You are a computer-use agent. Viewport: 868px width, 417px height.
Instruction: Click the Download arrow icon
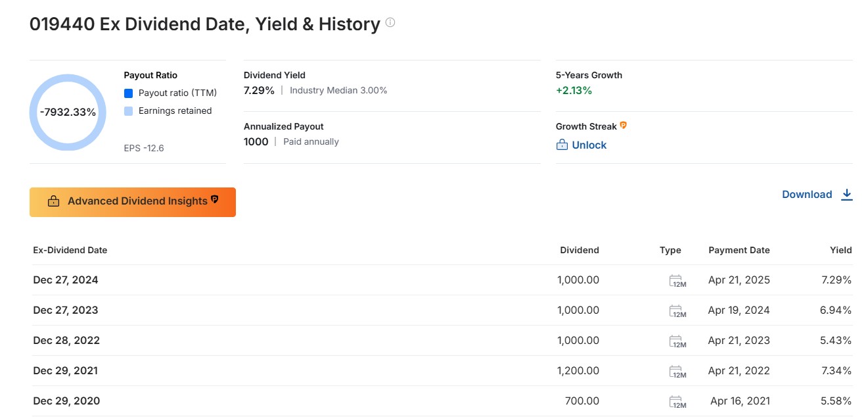pos(847,195)
